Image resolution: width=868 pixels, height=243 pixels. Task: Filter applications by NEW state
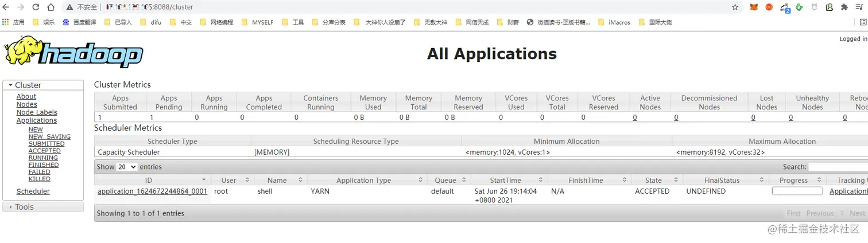[x=36, y=130]
